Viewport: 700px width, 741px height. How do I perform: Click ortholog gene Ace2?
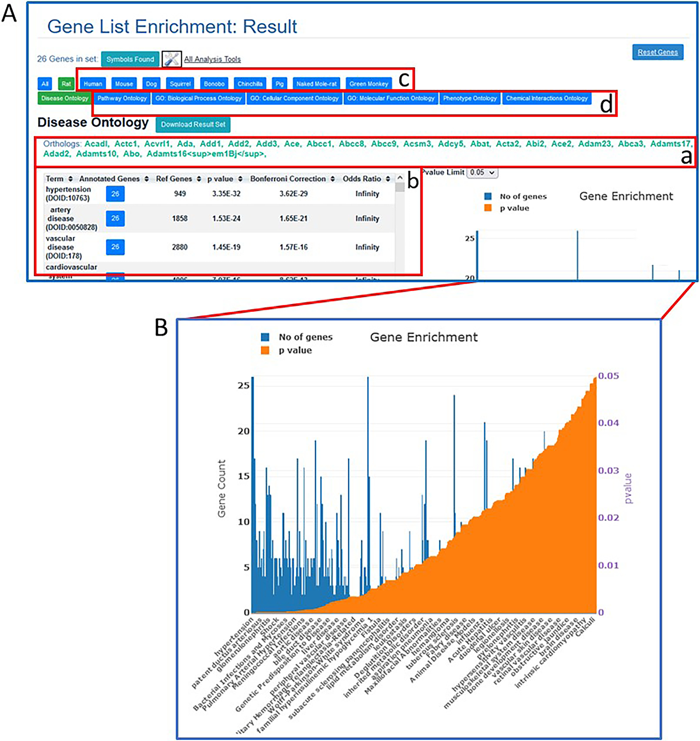[x=561, y=144]
